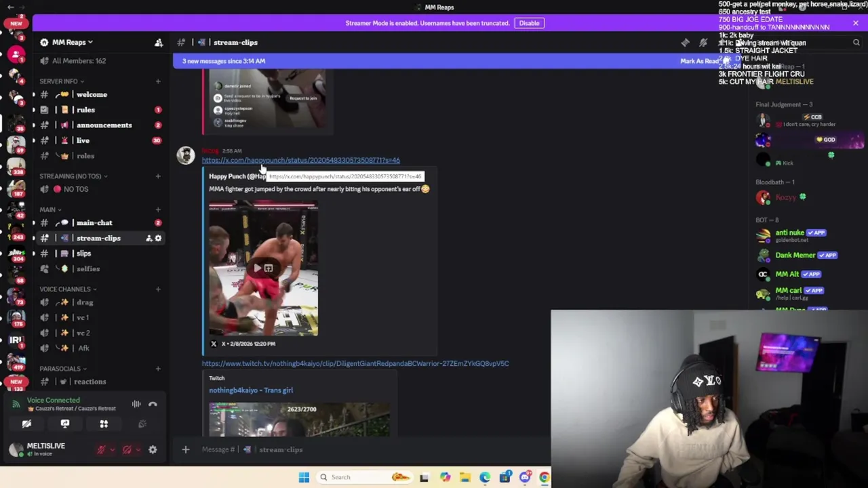
Task: Open the slips channel
Action: (100, 253)
